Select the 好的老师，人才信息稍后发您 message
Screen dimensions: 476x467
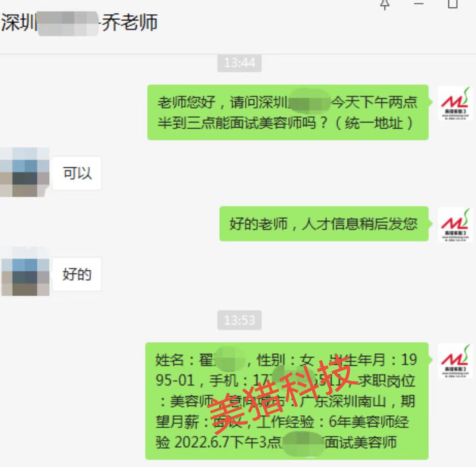pyautogui.click(x=324, y=224)
